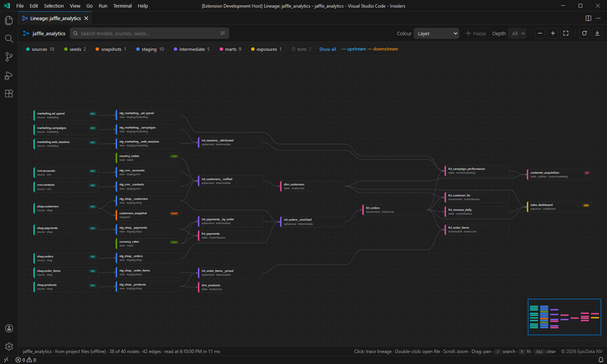
Task: Open the Accounts menu icon
Action: click(x=9, y=328)
